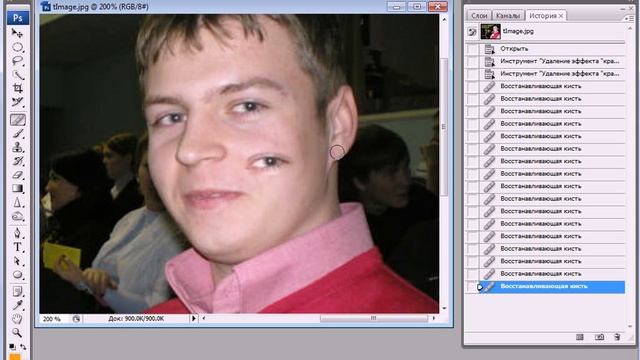Select the Eraser tool
Screen dimensions: 640x360
click(18, 175)
